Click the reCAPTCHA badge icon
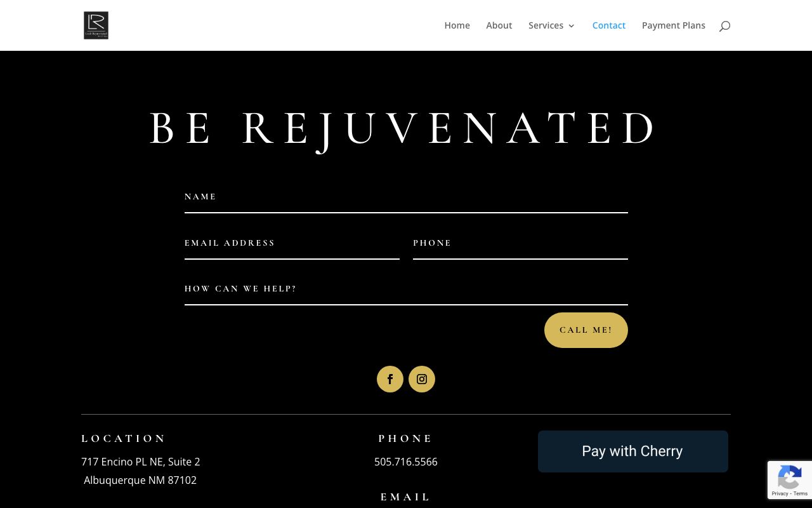 790,475
